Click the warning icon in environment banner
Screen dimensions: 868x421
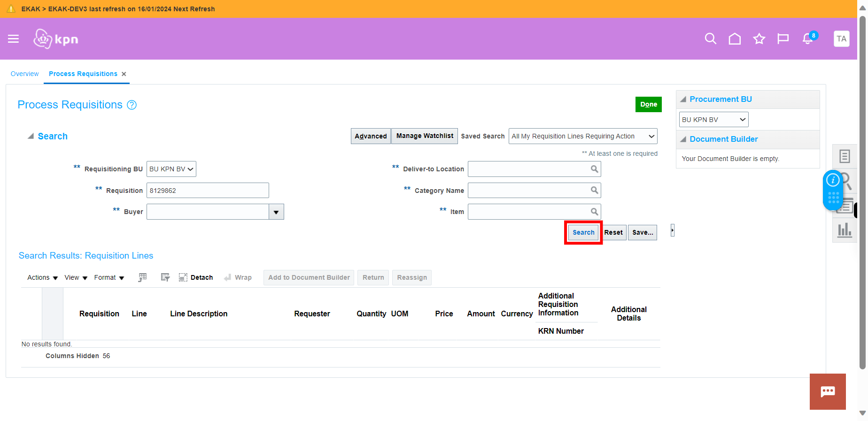11,8
